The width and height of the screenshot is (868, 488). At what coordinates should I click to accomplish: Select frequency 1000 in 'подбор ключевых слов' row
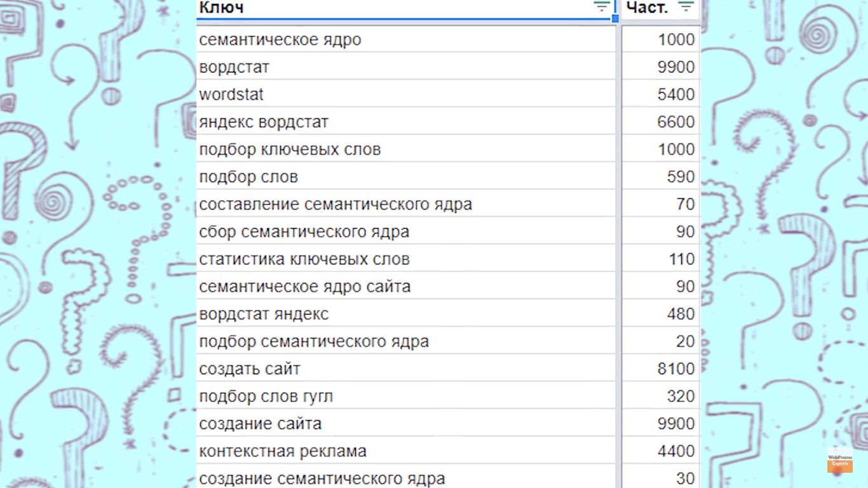[x=661, y=149]
